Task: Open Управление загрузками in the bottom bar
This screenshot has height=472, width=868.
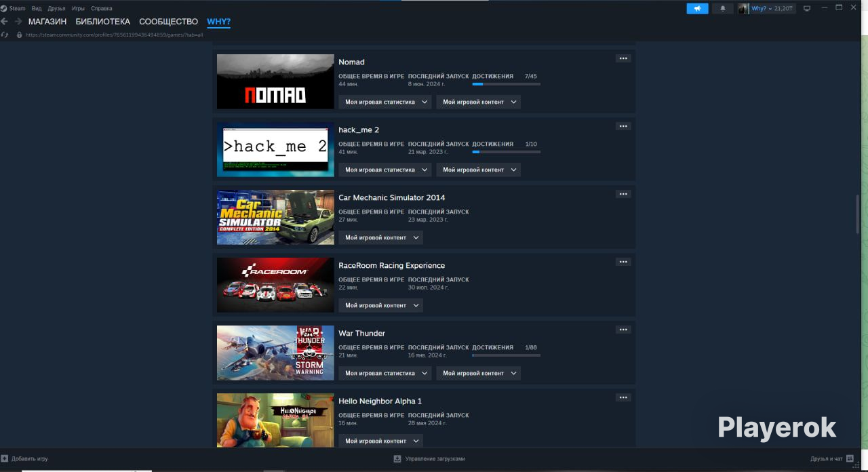Action: 435,458
